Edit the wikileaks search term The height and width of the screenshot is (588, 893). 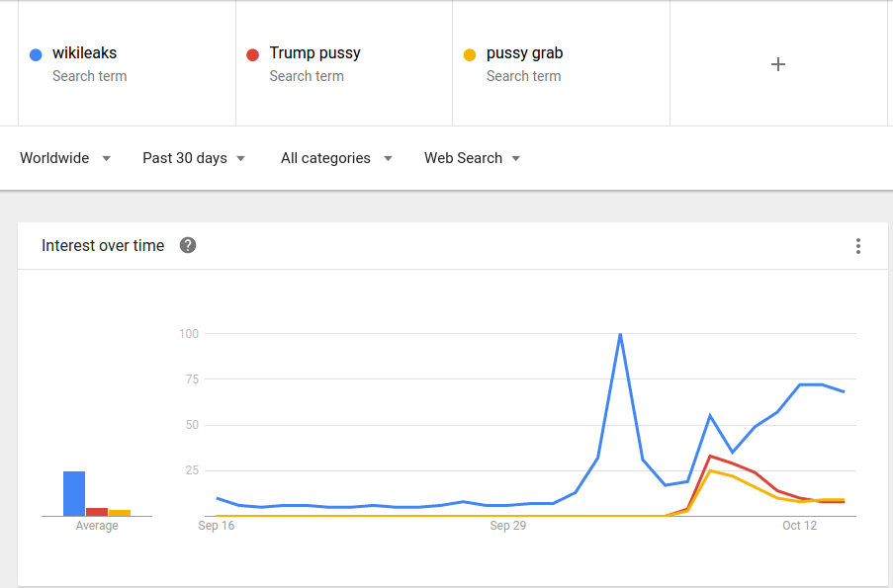click(85, 53)
